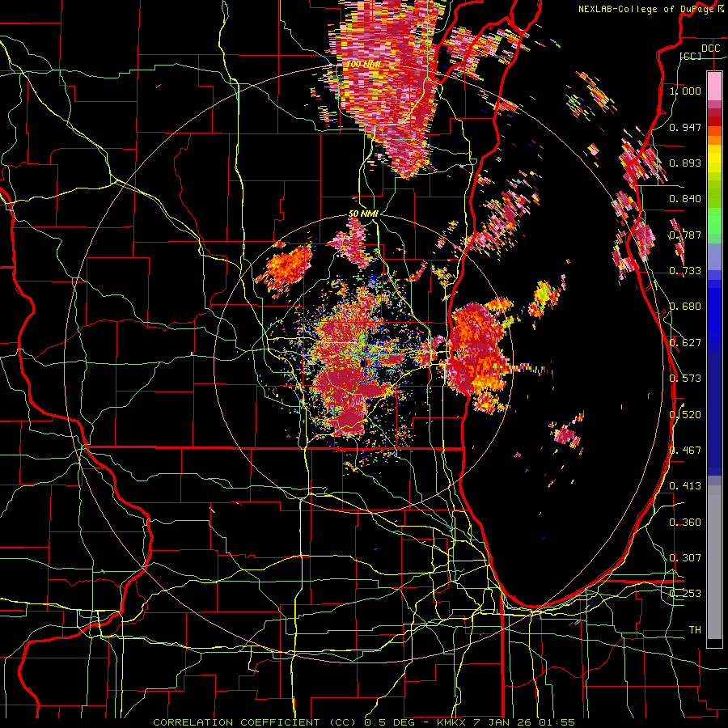Pick the light pink color bar segment
Screen dimensions: 728x728
[714, 86]
